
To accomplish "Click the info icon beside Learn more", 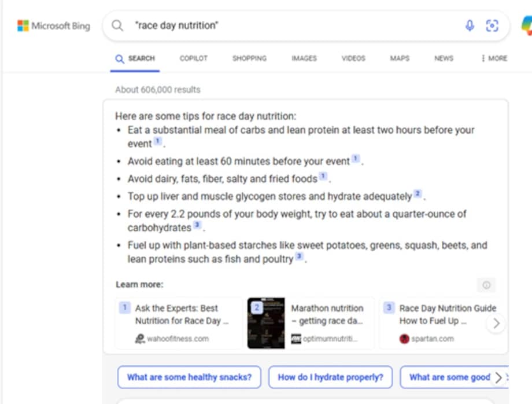I will click(486, 285).
